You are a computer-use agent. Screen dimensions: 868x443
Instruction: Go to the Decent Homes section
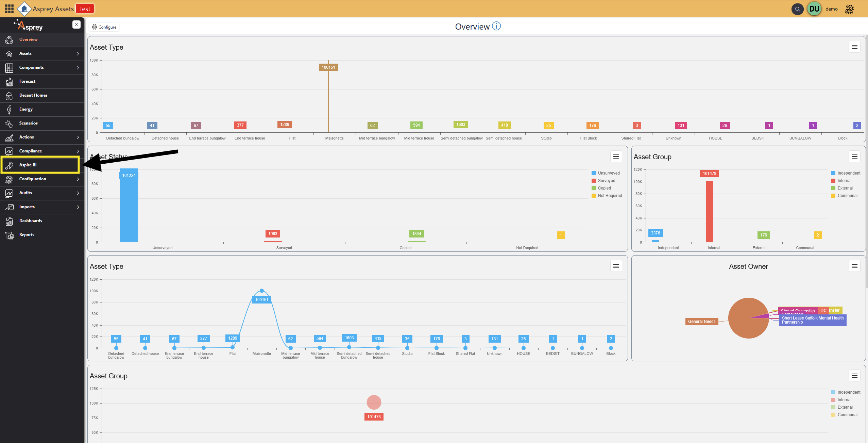(x=33, y=95)
